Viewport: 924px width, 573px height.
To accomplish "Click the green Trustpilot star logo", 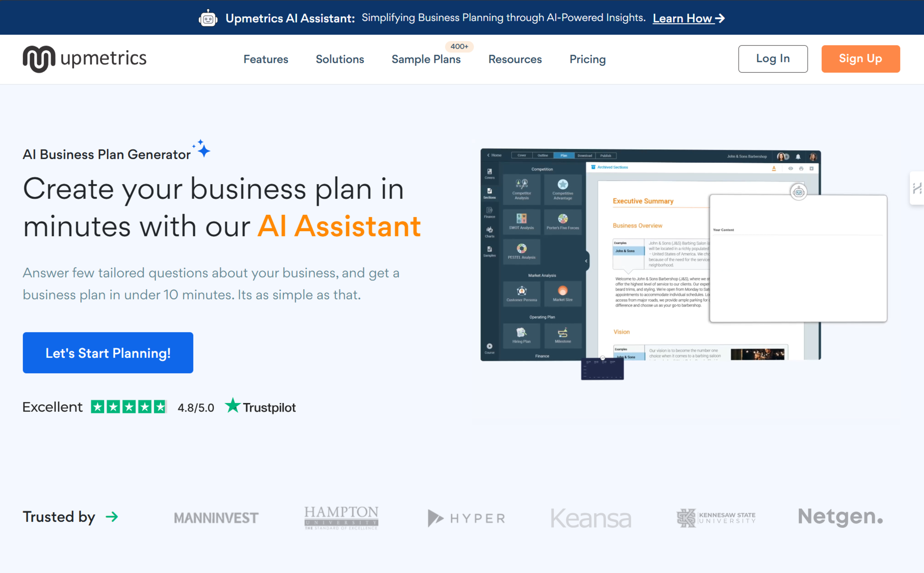I will click(x=232, y=406).
